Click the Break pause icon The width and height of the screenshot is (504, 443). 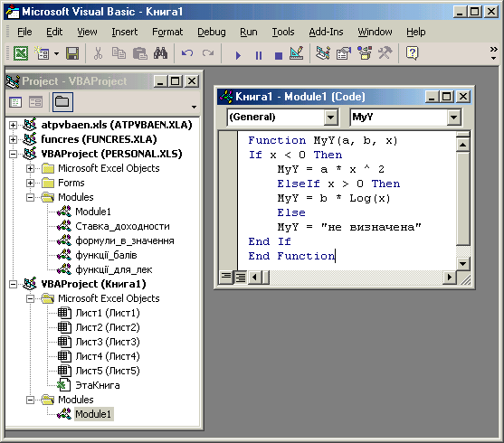[x=259, y=55]
